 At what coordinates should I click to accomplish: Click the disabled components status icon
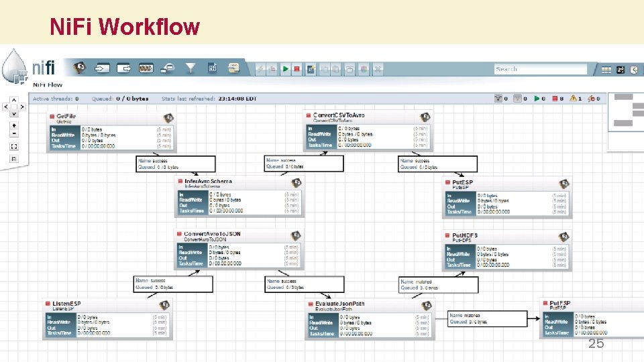click(x=592, y=99)
